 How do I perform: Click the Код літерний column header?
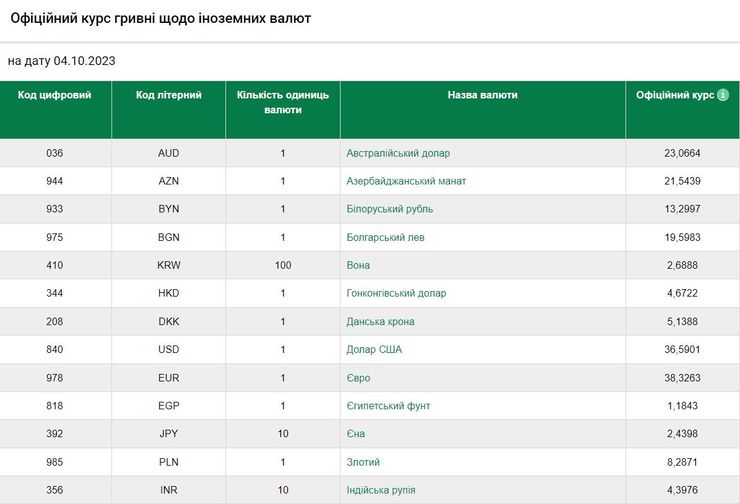(169, 95)
